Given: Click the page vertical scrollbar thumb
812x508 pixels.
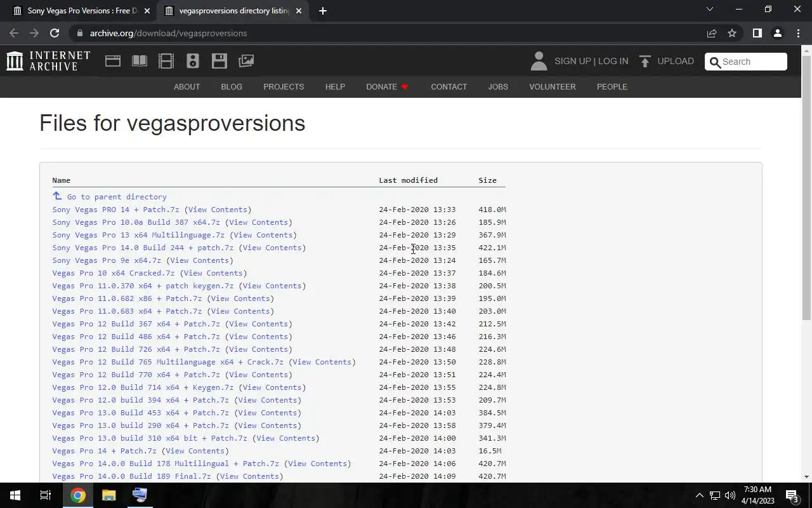Looking at the screenshot, I should (x=807, y=189).
